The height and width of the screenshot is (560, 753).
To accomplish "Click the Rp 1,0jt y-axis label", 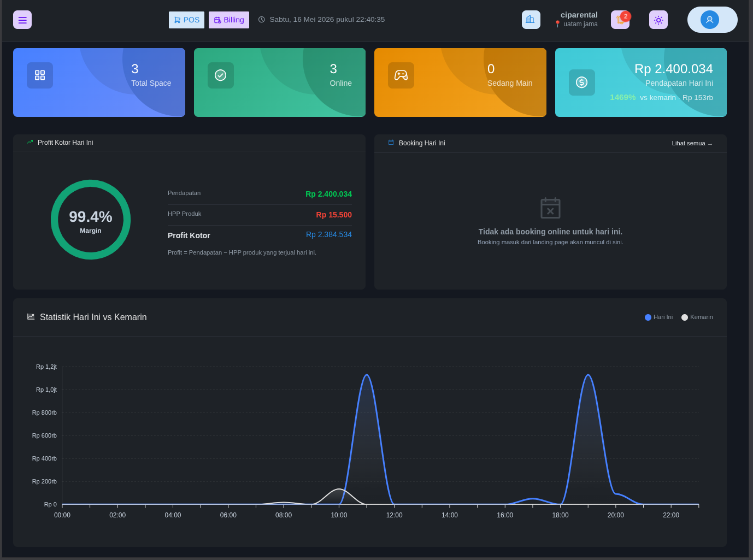I will tap(46, 390).
